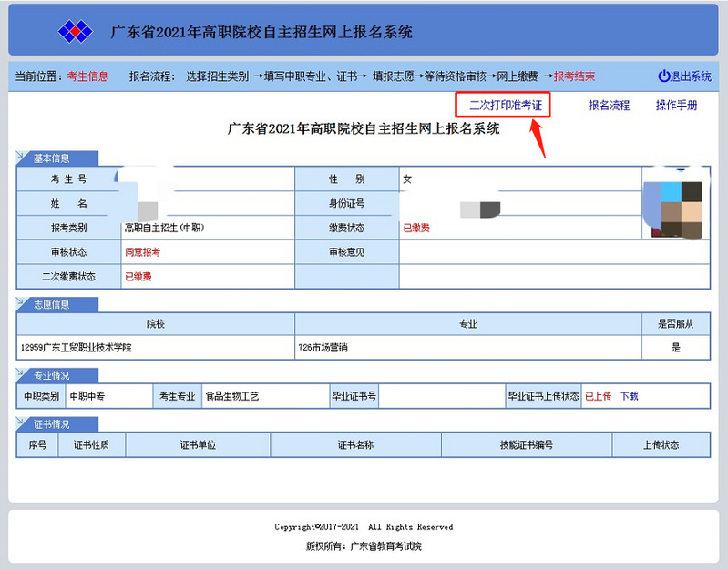The height and width of the screenshot is (570, 728).
Task: Click the red 考生信息 location link
Action: pos(87,76)
